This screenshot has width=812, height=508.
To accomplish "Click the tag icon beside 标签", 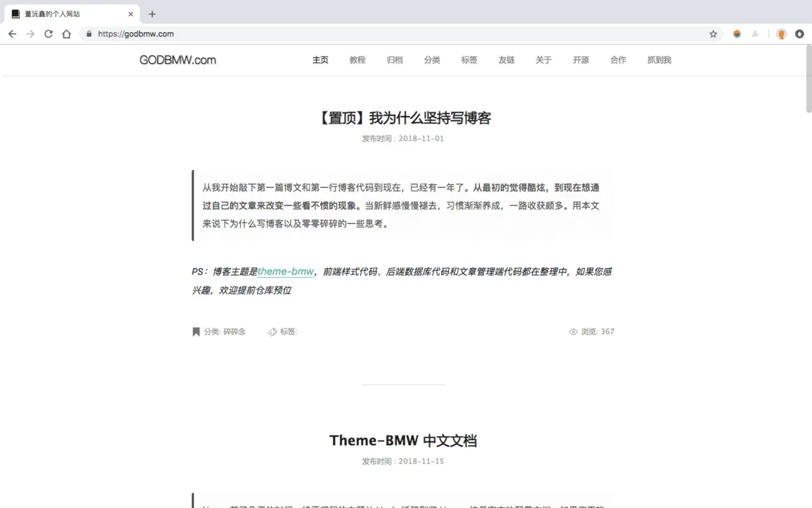I will pyautogui.click(x=272, y=332).
